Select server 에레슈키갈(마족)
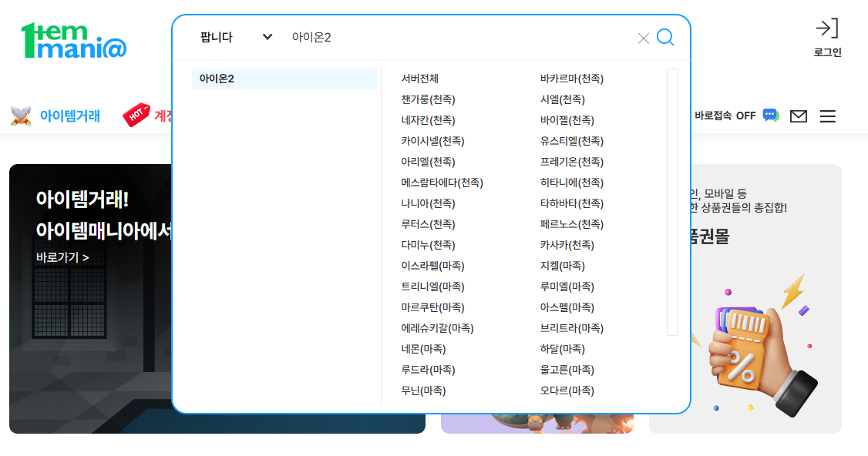Image resolution: width=868 pixels, height=456 pixels. click(x=437, y=328)
